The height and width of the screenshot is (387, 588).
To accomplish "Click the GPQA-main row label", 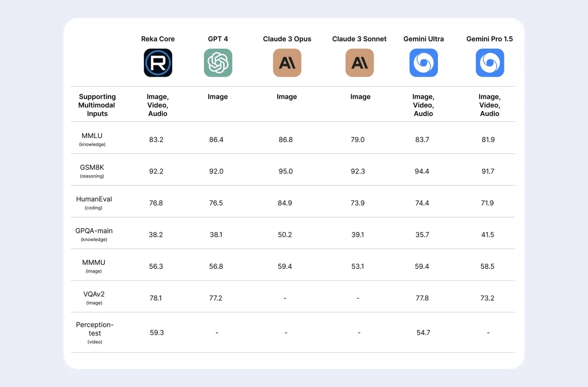I will click(94, 234).
